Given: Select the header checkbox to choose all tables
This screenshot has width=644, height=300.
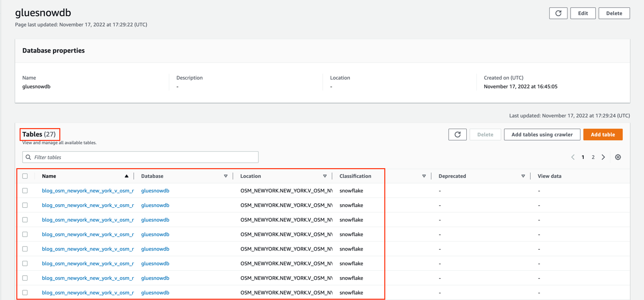Looking at the screenshot, I should click(x=25, y=176).
